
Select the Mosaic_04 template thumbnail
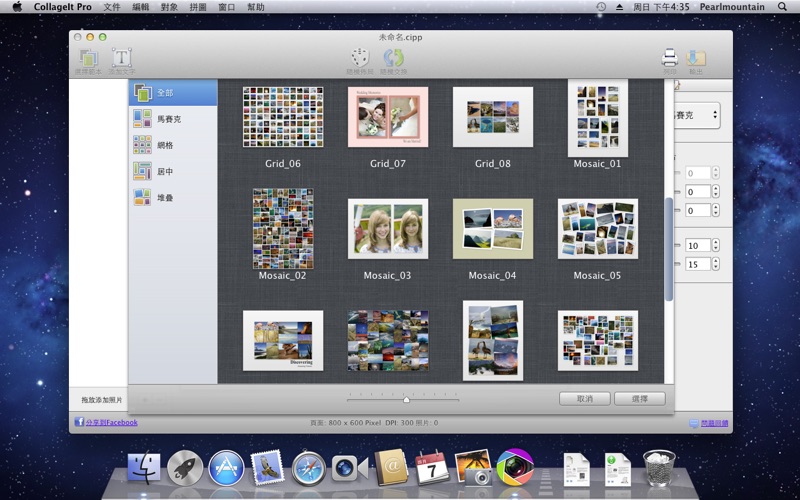point(493,229)
